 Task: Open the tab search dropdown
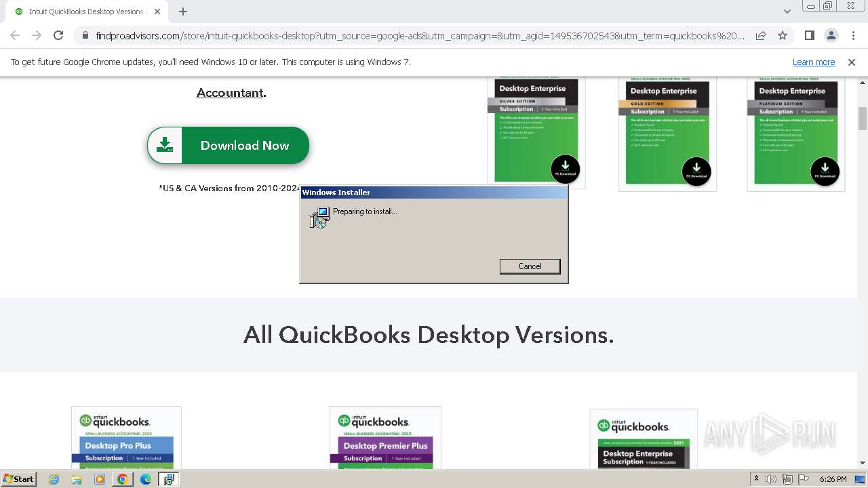(x=787, y=12)
